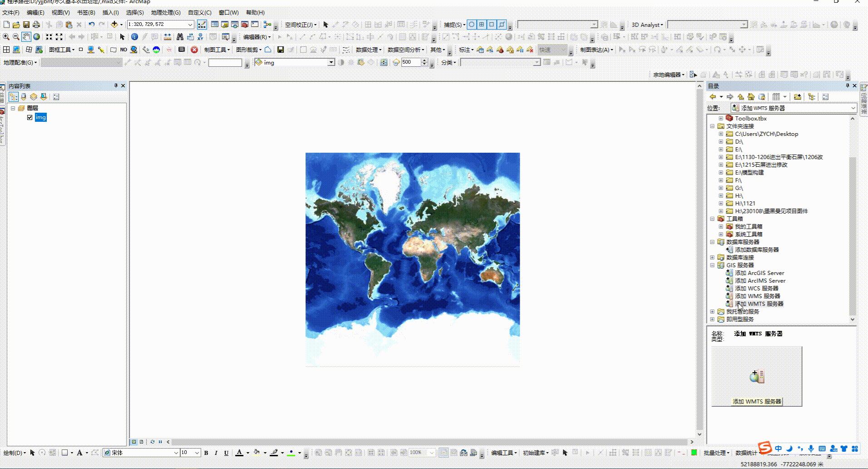This screenshot has height=469, width=868.
Task: Select the Measure tool
Action: pyautogui.click(x=168, y=37)
